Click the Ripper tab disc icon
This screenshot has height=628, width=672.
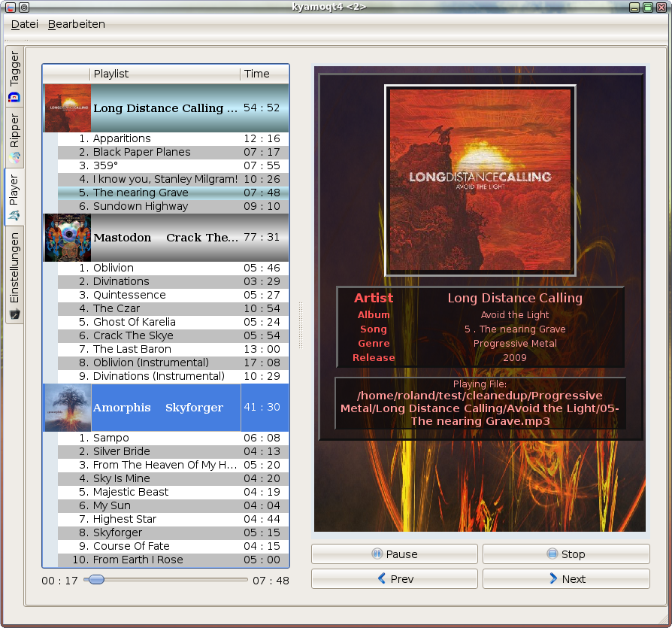pos(14,157)
